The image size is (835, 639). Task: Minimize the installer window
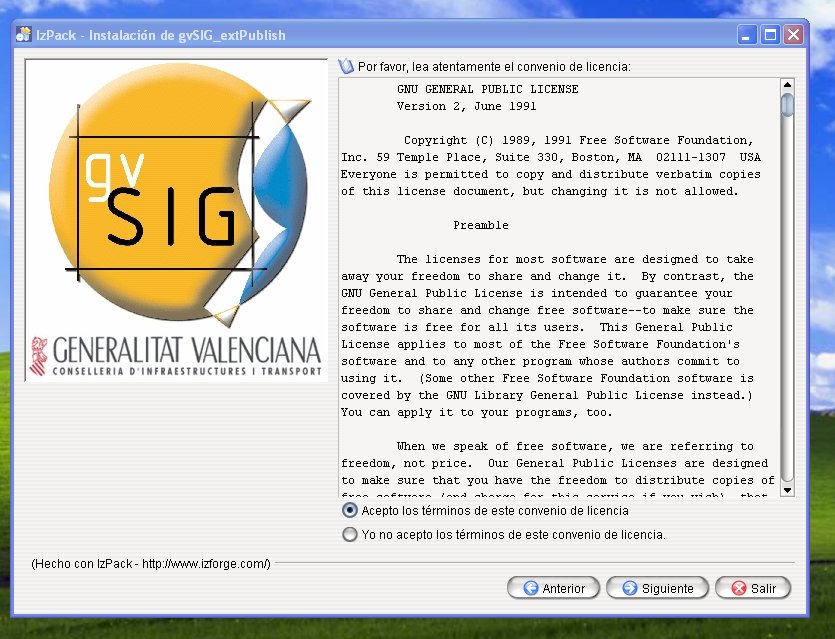[748, 35]
